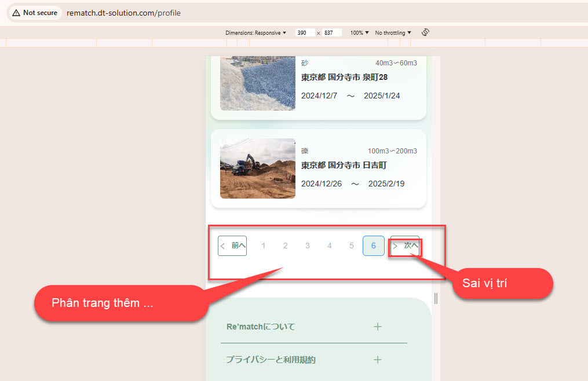
Task: Open the No throttling dropdown
Action: tap(393, 33)
